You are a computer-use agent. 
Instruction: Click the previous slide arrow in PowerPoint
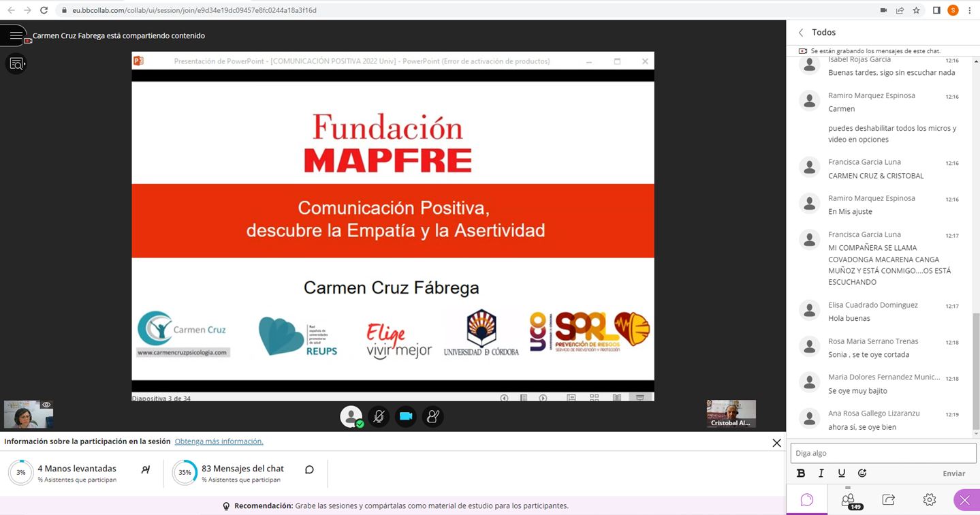(504, 398)
